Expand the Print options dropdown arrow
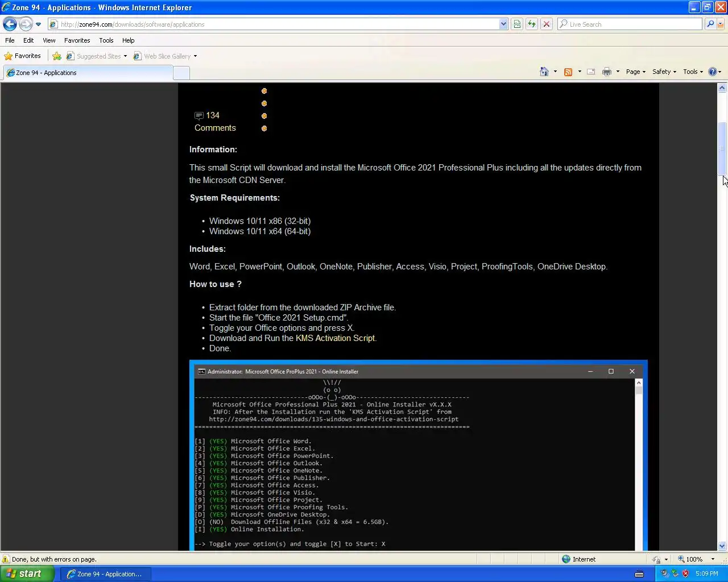728x582 pixels. (x=618, y=72)
